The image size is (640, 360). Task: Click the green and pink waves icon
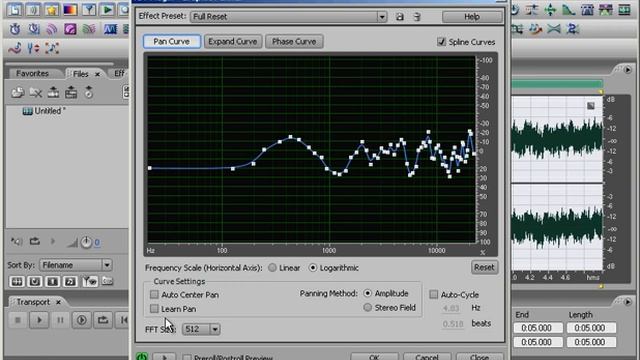pos(89,29)
